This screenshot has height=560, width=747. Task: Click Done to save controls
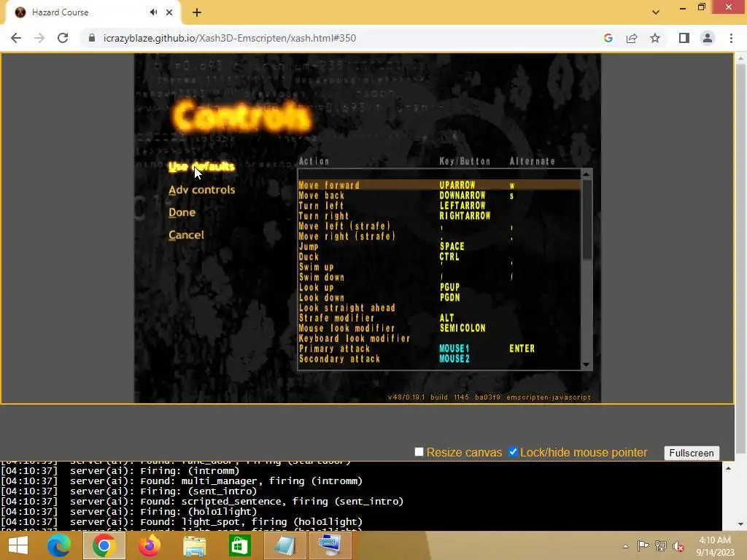click(182, 212)
